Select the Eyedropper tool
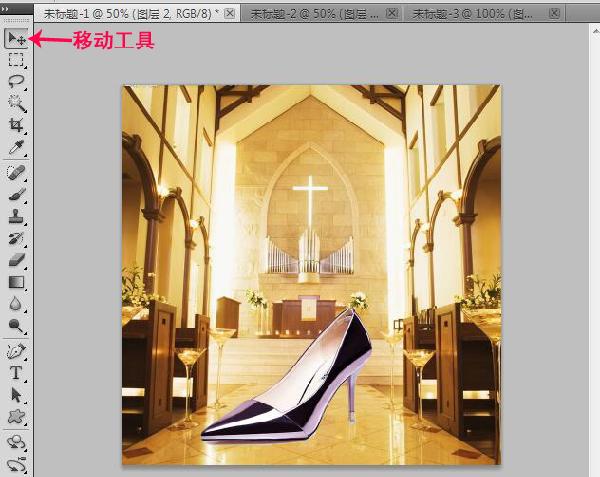 (x=16, y=147)
